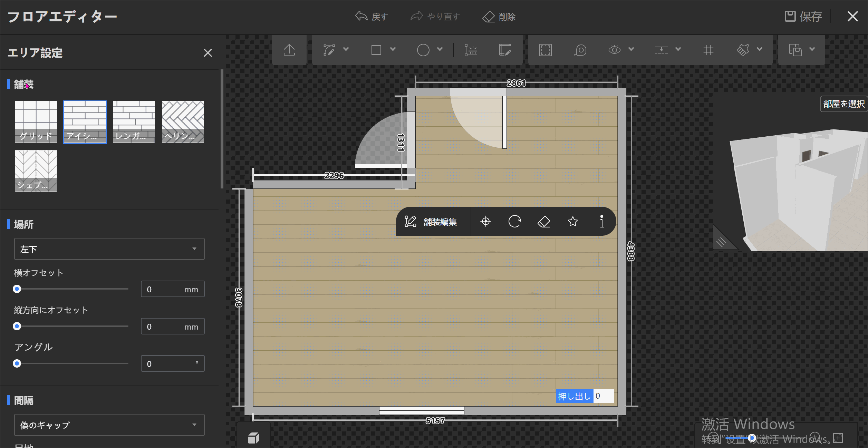Close the フロアエディター window
The image size is (868, 448).
coord(852,16)
